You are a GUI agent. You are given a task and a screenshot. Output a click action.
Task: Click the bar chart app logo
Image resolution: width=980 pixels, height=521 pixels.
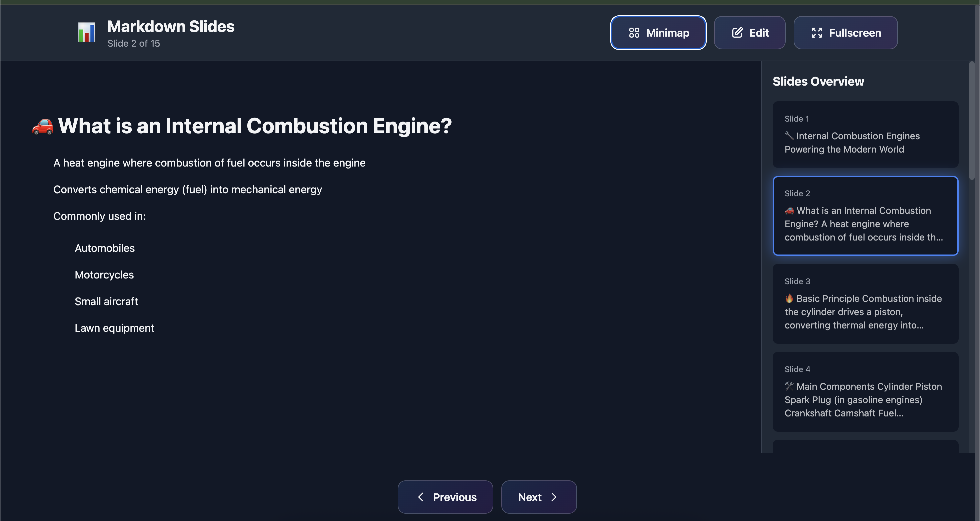(86, 33)
